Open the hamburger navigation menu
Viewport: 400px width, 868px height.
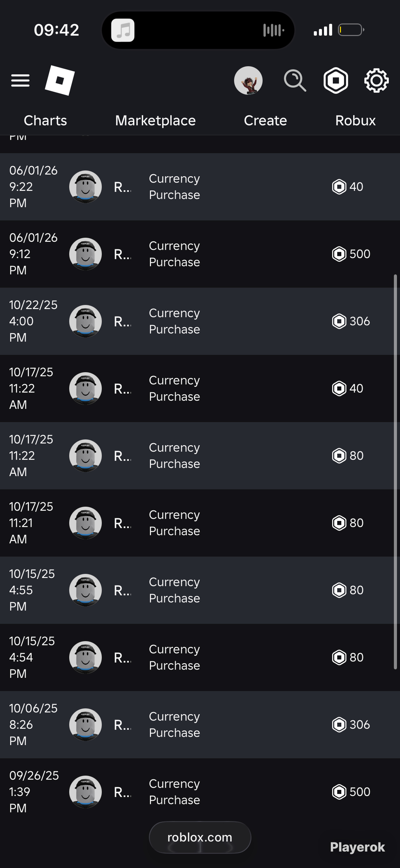tap(20, 80)
